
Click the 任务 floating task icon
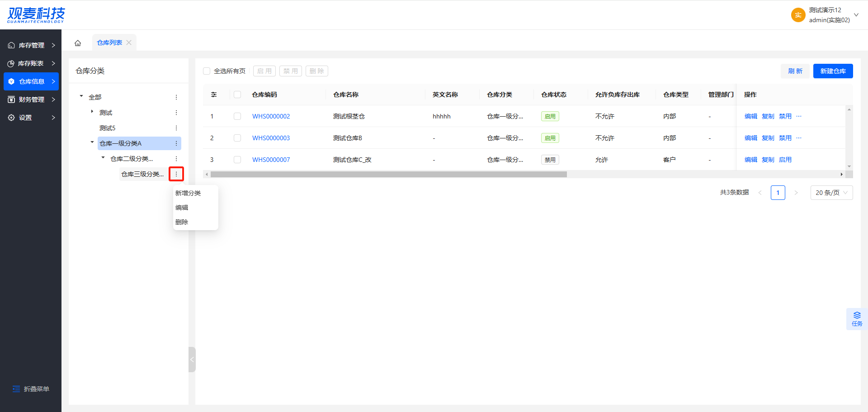point(857,319)
